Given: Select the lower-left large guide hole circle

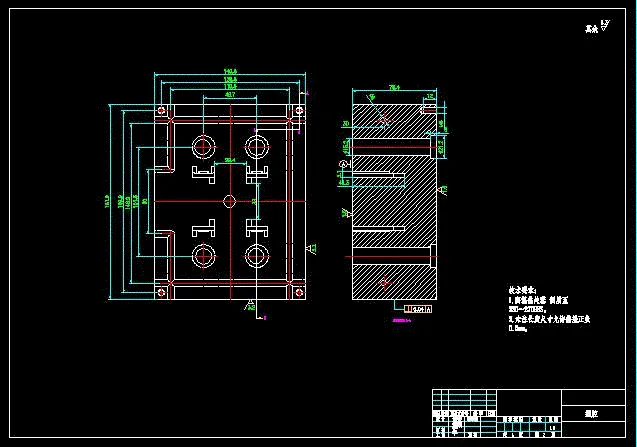Looking at the screenshot, I should tap(204, 256).
